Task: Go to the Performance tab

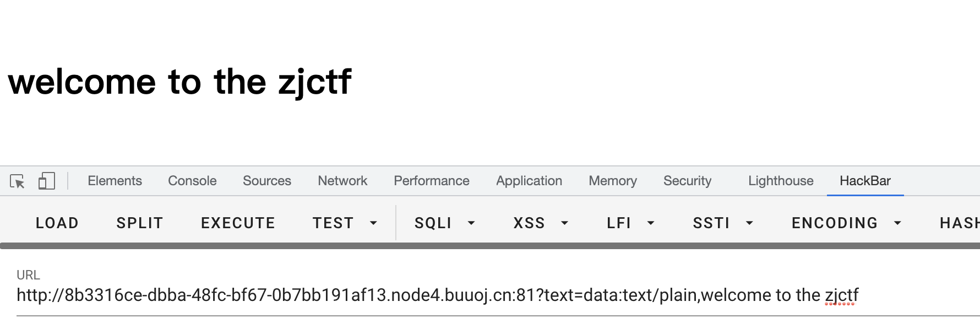Action: tap(432, 181)
